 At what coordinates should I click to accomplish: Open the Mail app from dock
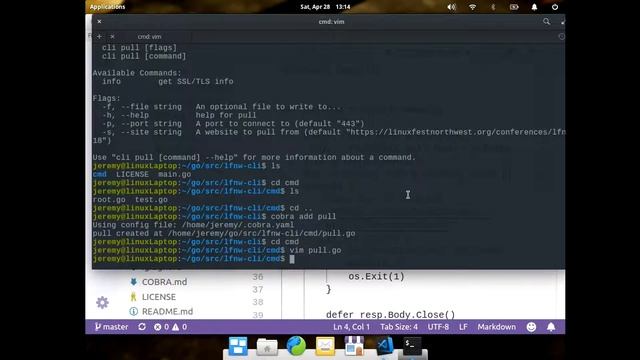point(325,347)
